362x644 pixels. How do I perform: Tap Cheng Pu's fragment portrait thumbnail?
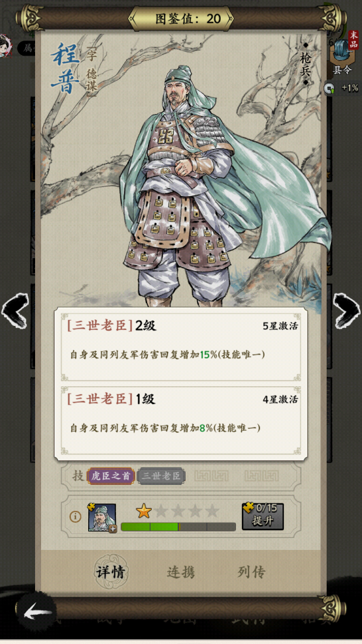[102, 517]
